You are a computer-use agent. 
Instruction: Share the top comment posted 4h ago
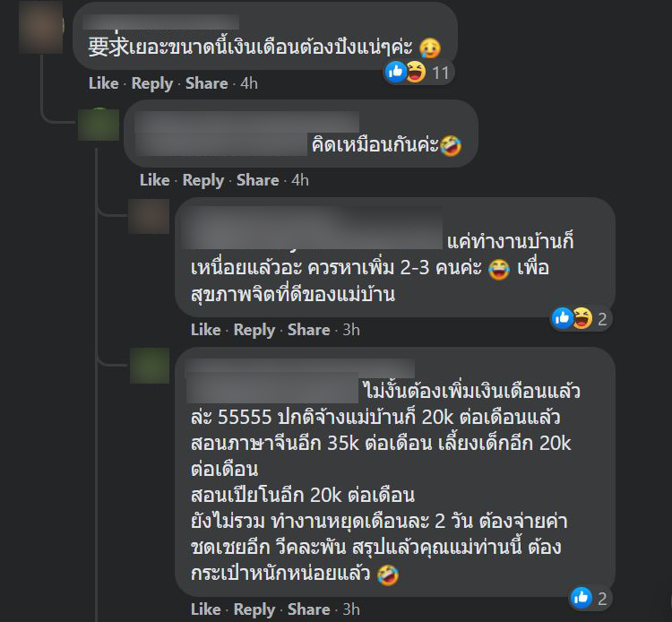pyautogui.click(x=207, y=83)
